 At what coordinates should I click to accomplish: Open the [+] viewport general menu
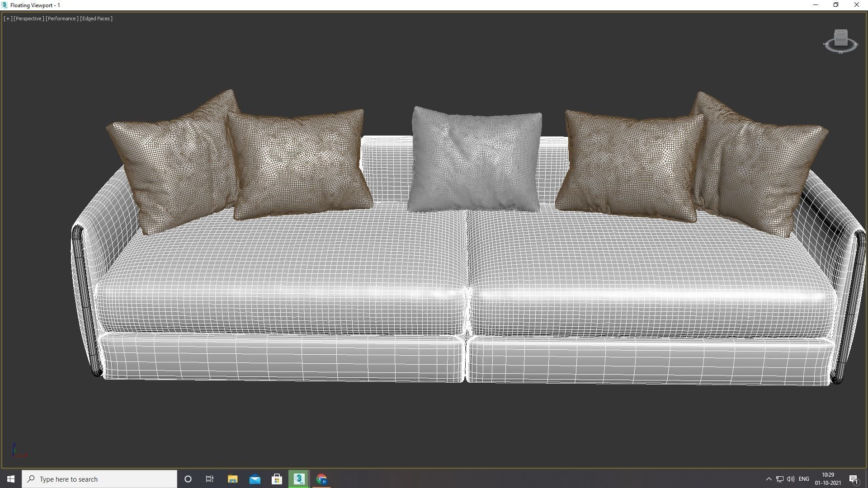(x=8, y=19)
